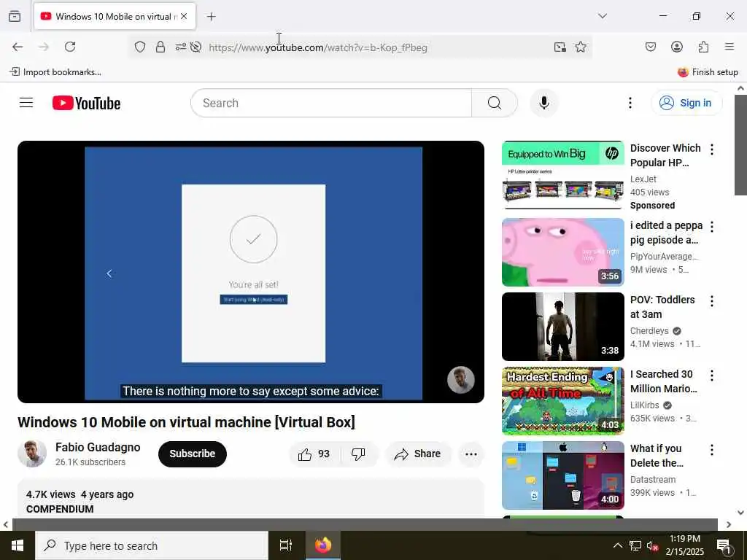Open the Firefox View tab-list icon

click(15, 16)
